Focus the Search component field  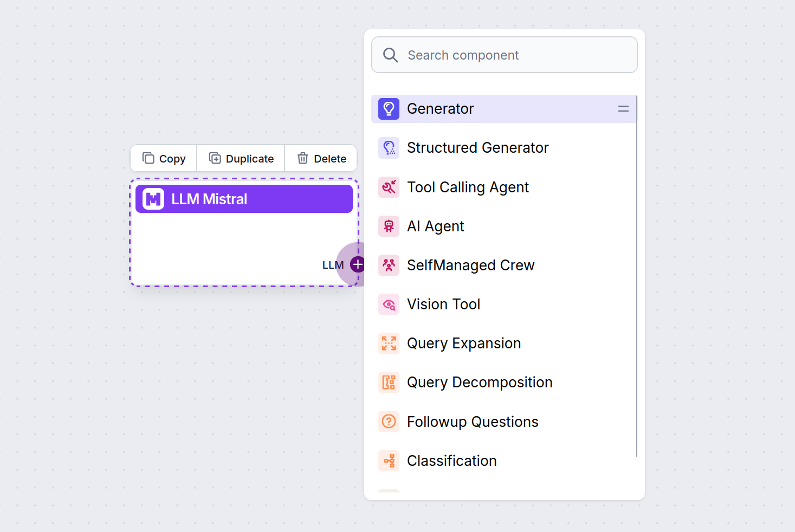504,55
